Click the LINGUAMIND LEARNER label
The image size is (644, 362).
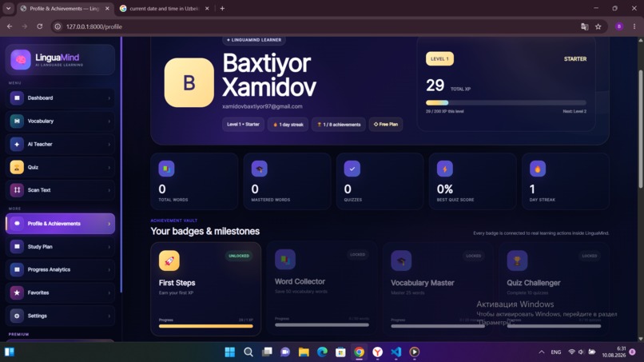(254, 40)
